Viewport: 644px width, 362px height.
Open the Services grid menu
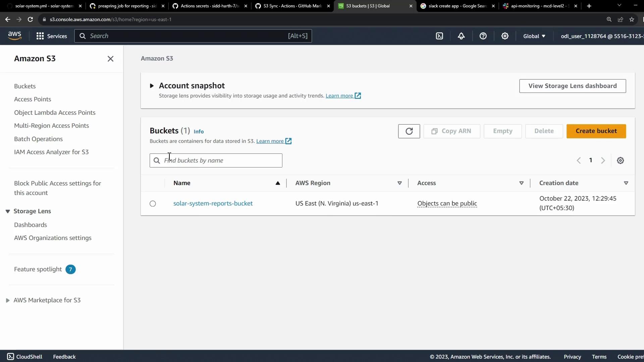pyautogui.click(x=52, y=36)
